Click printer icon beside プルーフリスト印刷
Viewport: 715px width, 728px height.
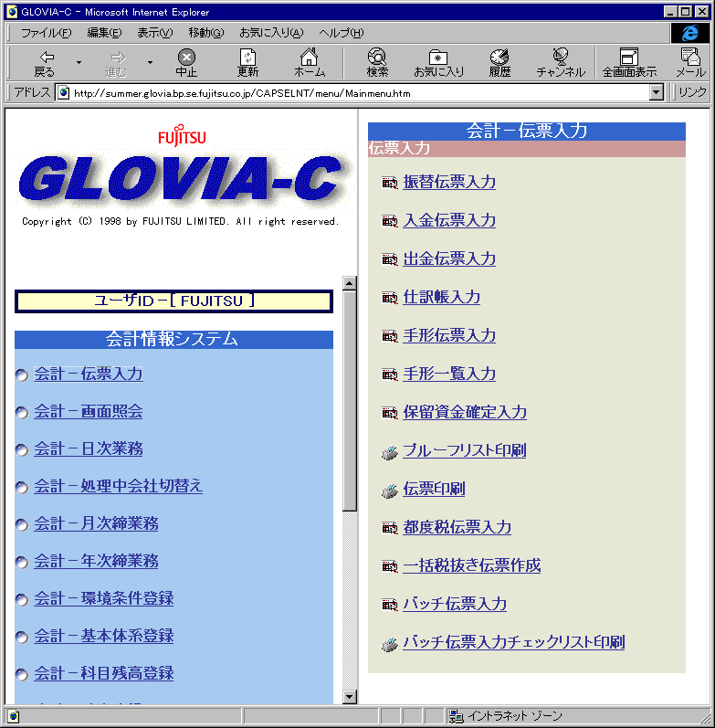pyautogui.click(x=390, y=453)
